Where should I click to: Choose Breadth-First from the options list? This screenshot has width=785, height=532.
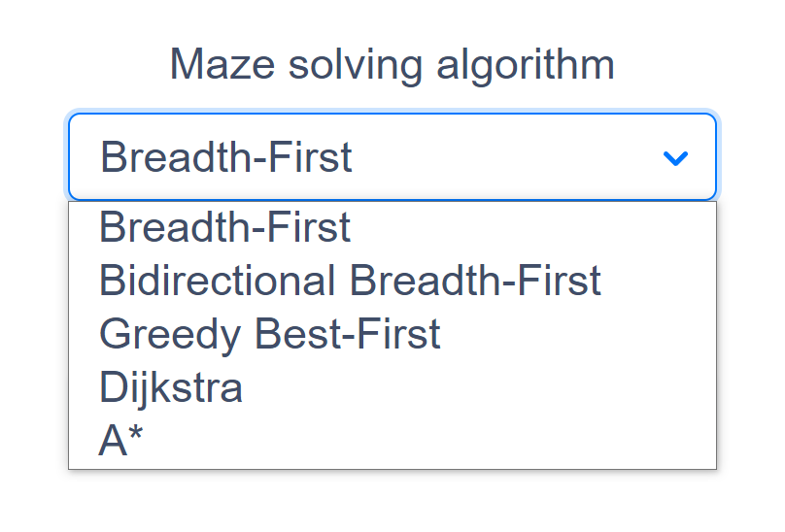click(x=225, y=228)
